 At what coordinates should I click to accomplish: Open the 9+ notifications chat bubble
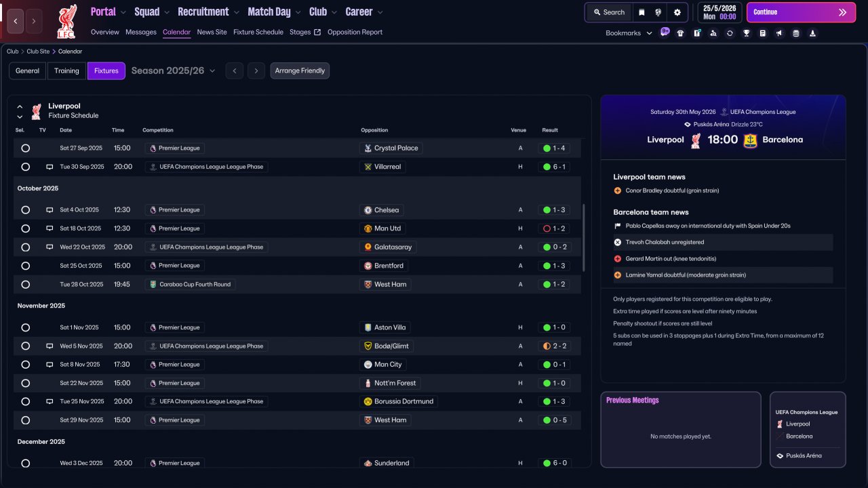coord(665,32)
